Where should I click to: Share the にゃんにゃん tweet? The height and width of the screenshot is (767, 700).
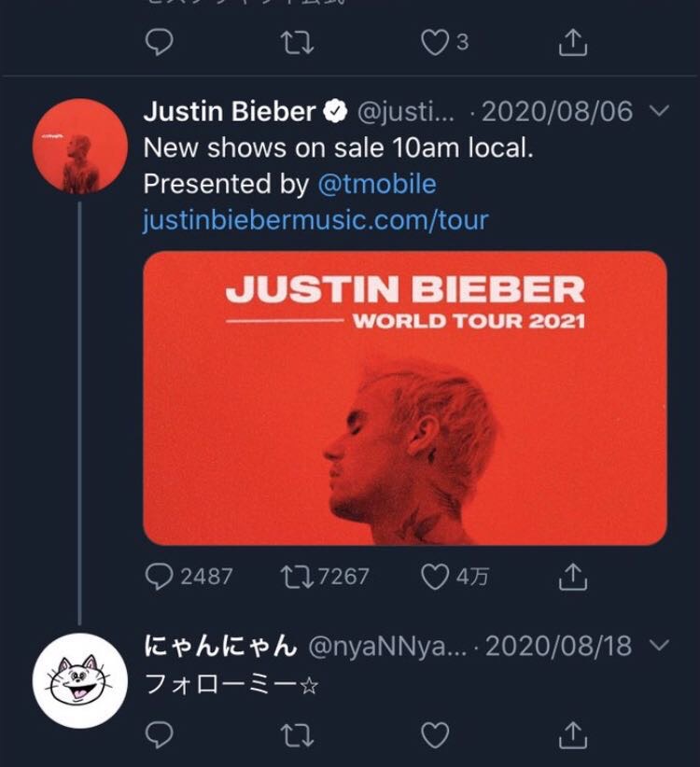[x=572, y=735]
